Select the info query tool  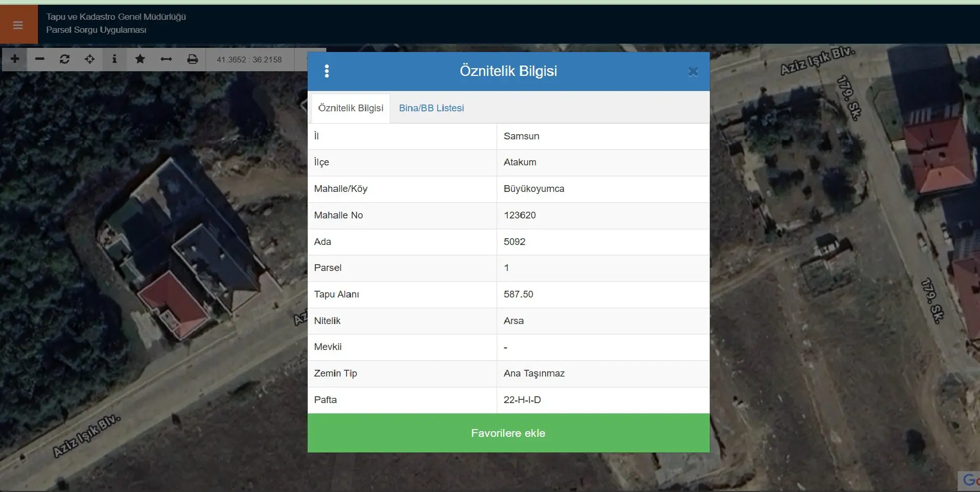tap(114, 59)
